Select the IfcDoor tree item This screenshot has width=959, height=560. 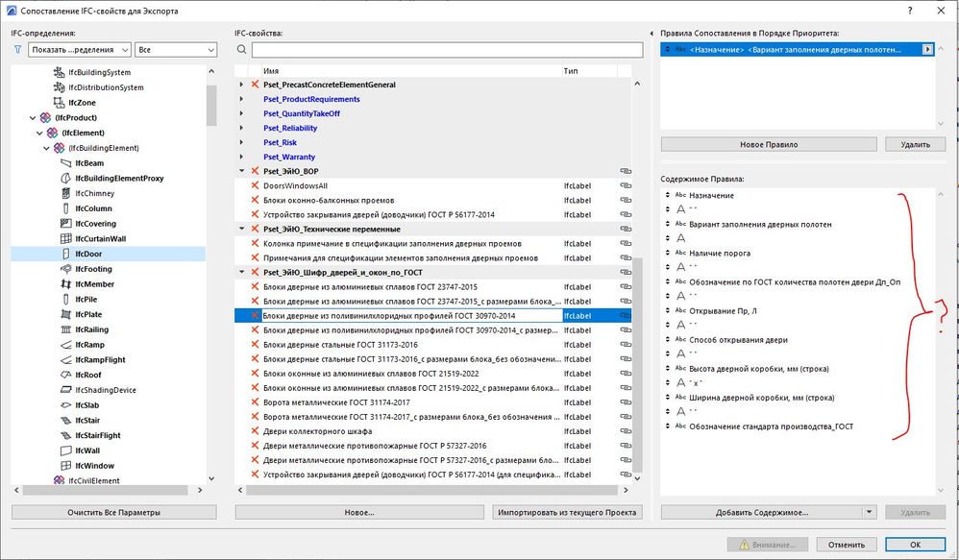point(88,254)
